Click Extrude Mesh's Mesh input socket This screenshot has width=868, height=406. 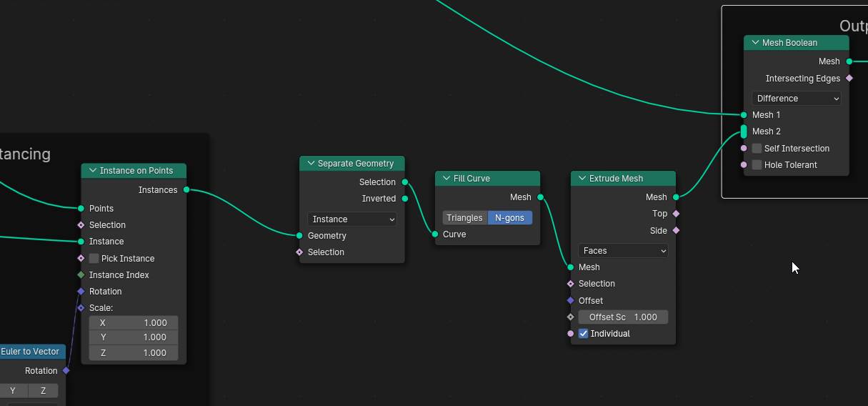pyautogui.click(x=570, y=267)
